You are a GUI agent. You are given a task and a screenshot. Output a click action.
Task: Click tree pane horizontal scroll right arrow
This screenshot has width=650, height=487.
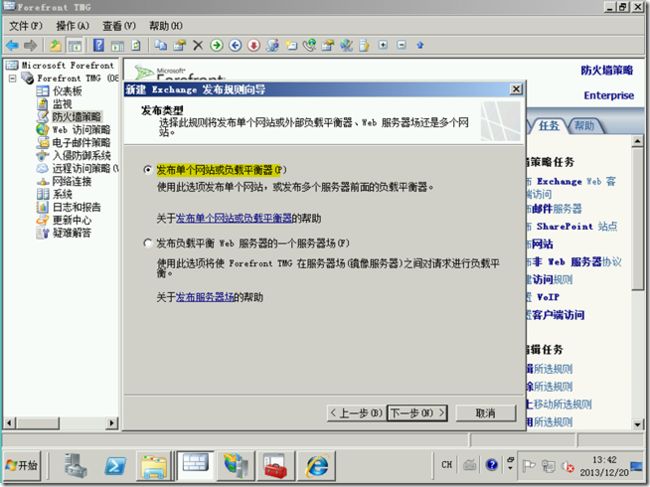coord(111,423)
